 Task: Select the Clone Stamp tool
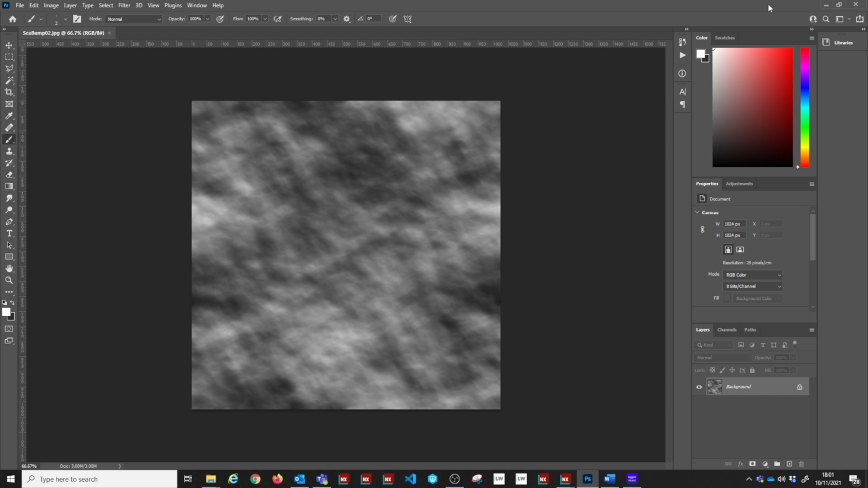click(8, 151)
